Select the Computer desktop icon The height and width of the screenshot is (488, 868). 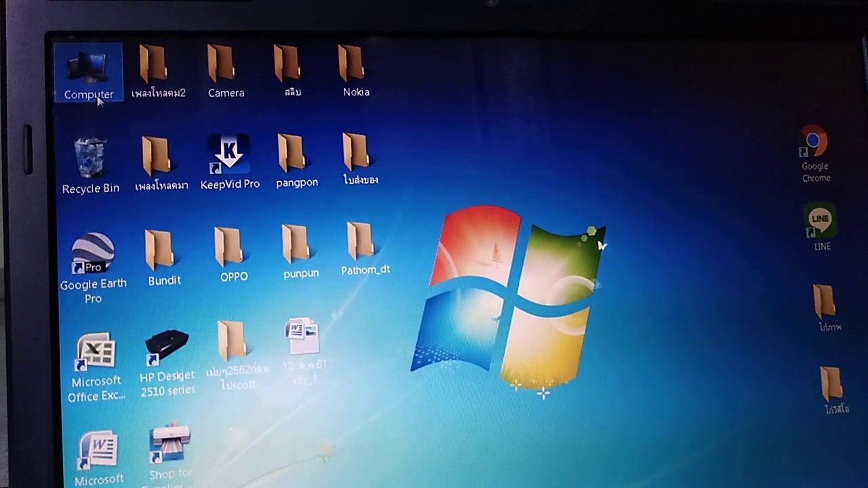88,74
